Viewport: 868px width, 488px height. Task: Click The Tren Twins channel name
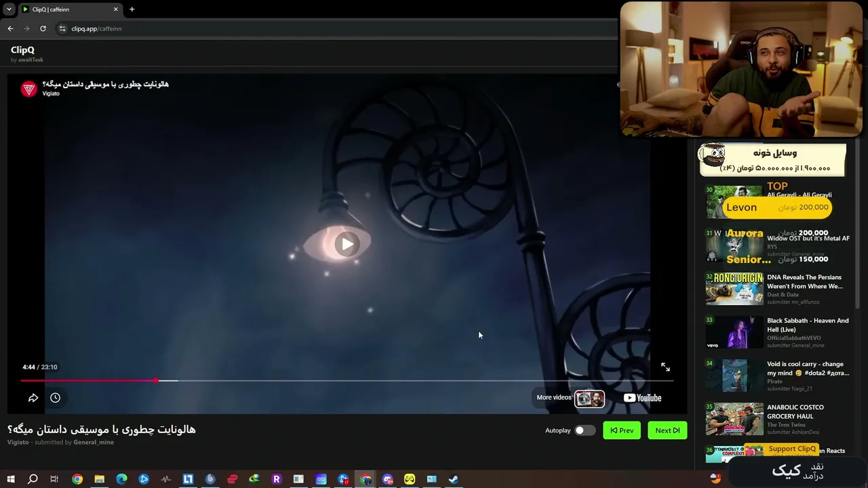786,425
